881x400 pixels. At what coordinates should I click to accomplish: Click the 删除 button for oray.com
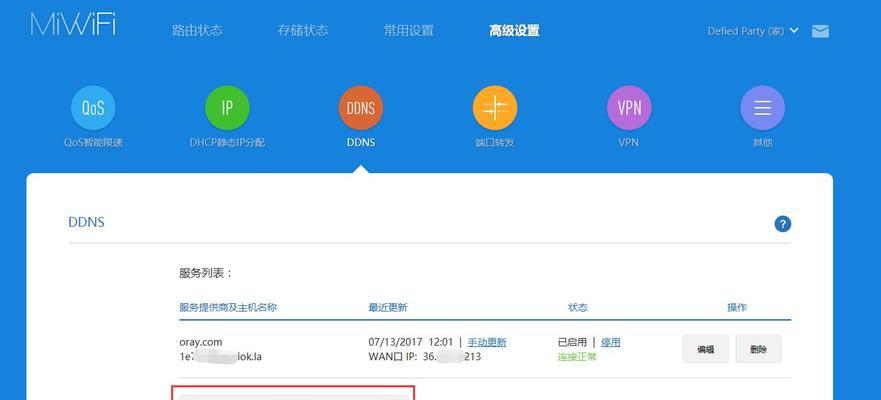pos(759,349)
